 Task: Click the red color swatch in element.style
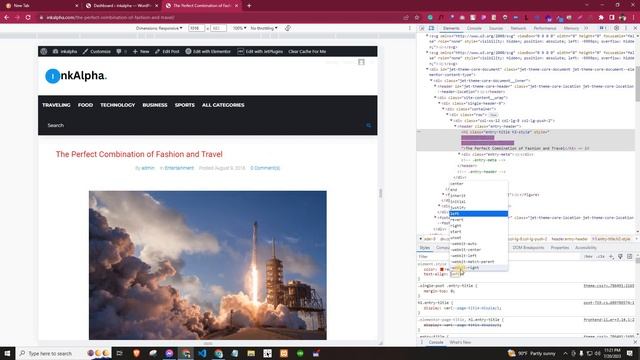click(442, 269)
